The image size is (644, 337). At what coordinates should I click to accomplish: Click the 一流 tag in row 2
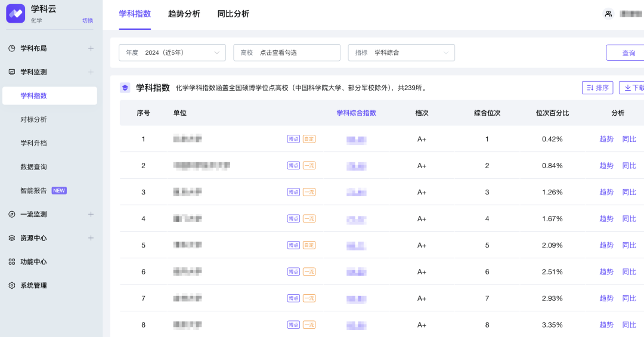[x=309, y=166]
